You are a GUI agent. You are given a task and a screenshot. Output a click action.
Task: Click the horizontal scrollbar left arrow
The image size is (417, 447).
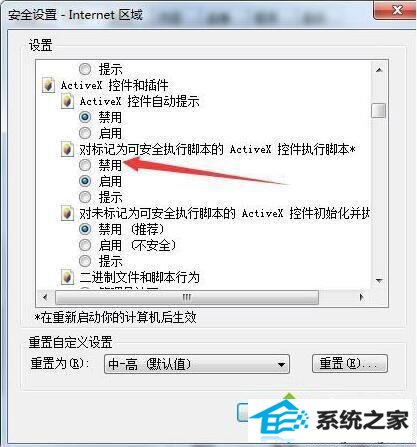click(45, 297)
